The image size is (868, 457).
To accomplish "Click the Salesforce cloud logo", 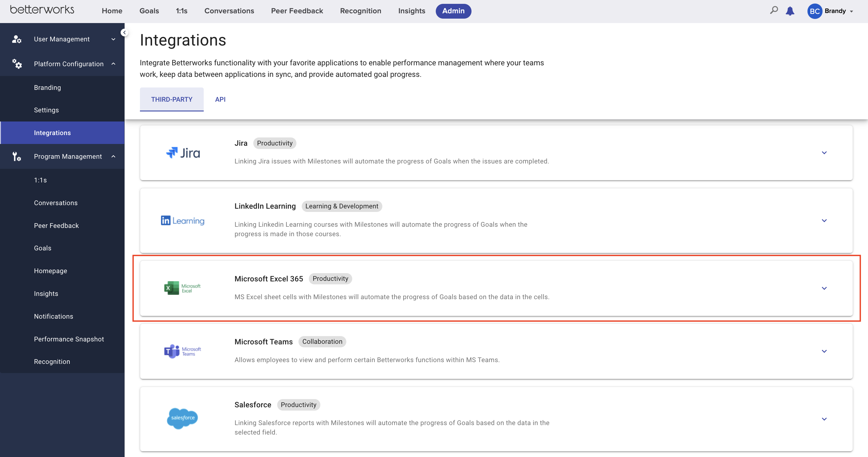I will click(182, 418).
